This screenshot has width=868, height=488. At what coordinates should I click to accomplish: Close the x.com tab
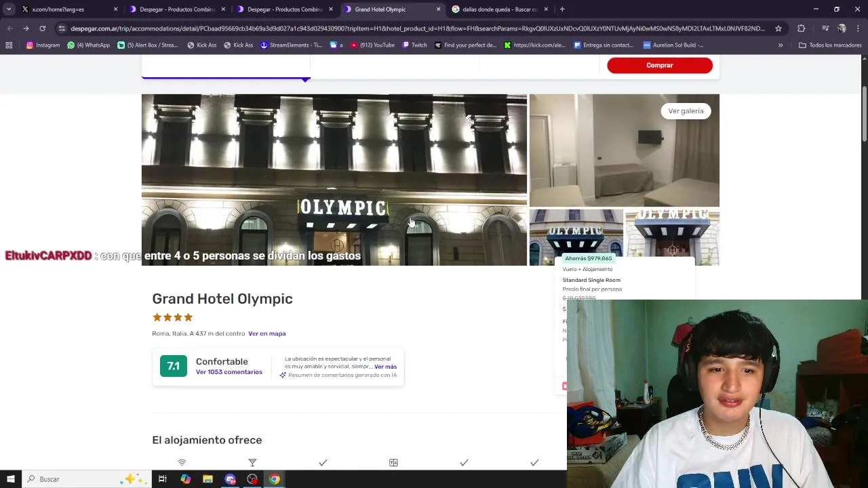pyautogui.click(x=115, y=9)
